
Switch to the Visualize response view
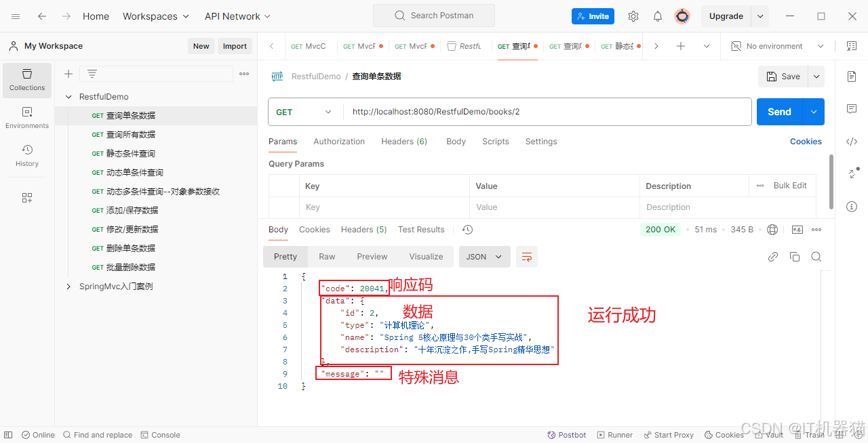tap(426, 257)
